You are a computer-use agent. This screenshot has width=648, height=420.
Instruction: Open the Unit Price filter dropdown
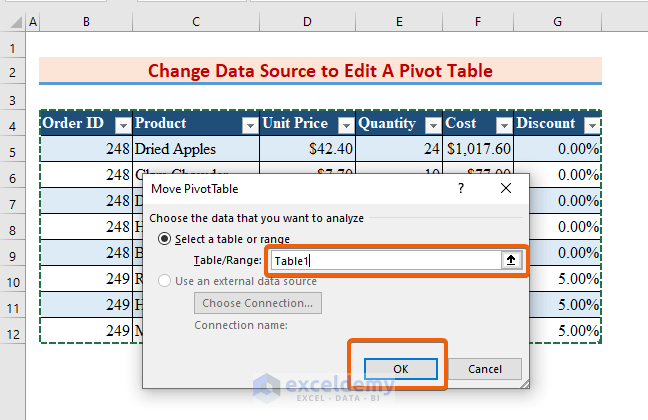coord(346,125)
